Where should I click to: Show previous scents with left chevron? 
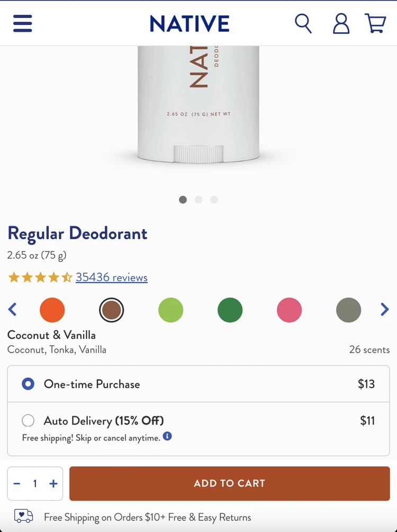click(12, 310)
